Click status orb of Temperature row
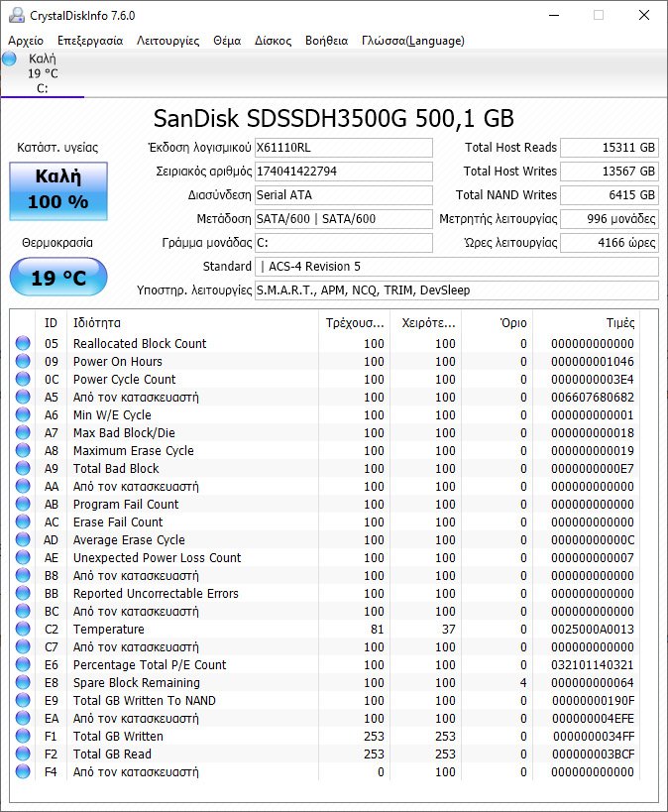 23,629
